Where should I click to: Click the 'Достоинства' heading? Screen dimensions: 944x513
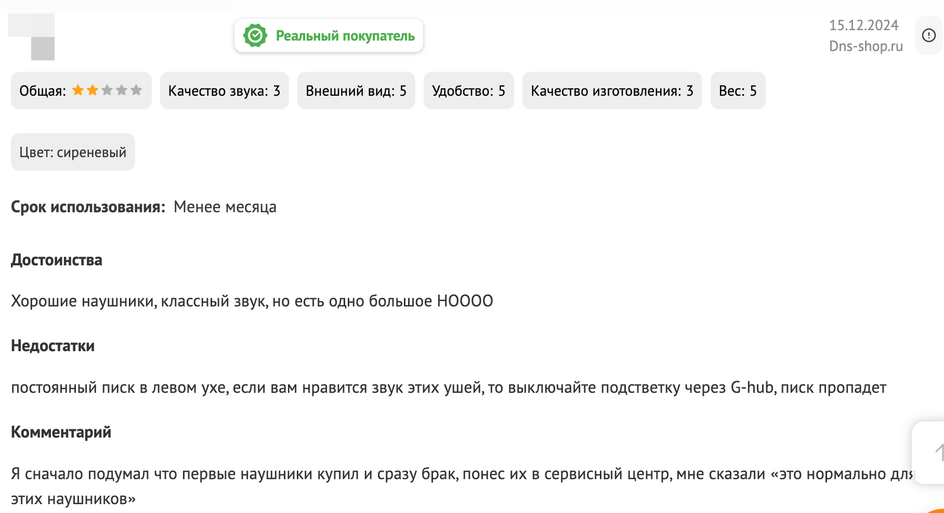coord(57,260)
